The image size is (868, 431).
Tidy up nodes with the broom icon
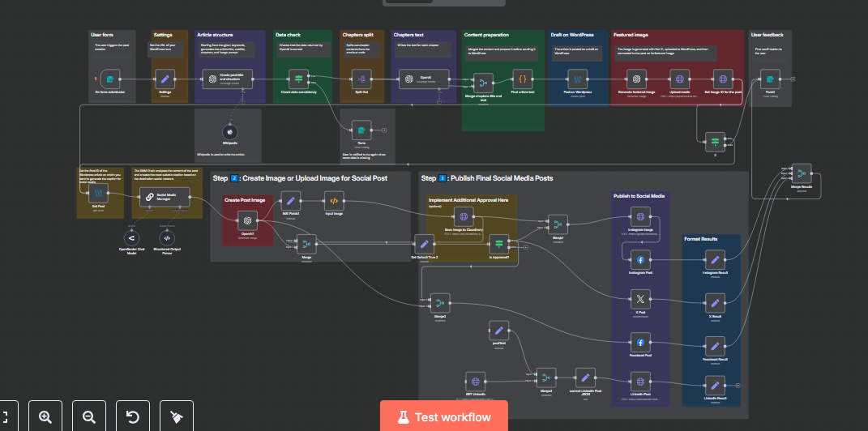(177, 416)
